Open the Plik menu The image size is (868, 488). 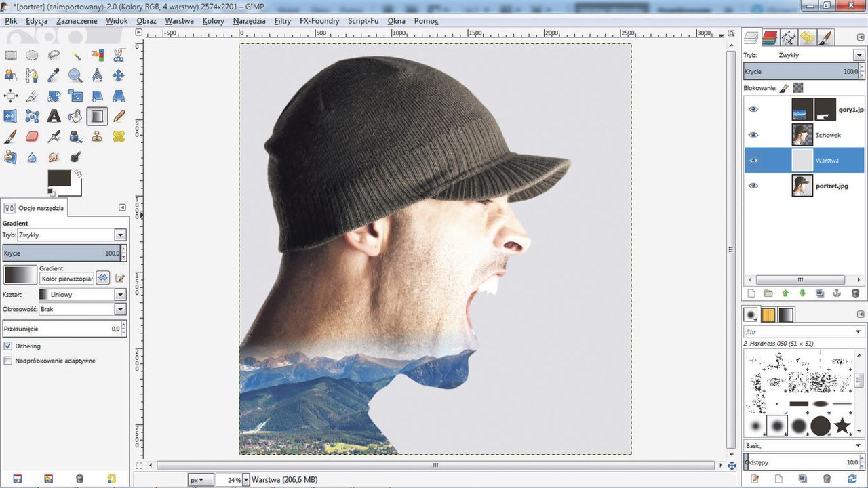[x=11, y=21]
